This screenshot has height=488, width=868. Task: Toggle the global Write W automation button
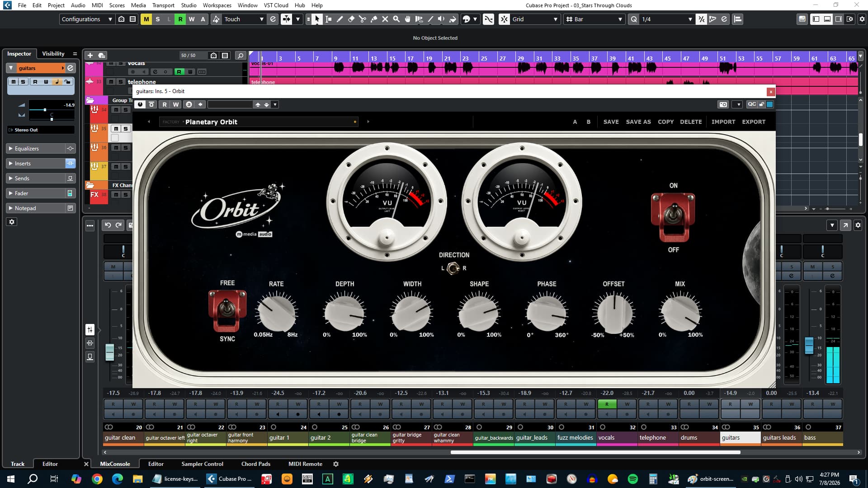[x=191, y=19]
